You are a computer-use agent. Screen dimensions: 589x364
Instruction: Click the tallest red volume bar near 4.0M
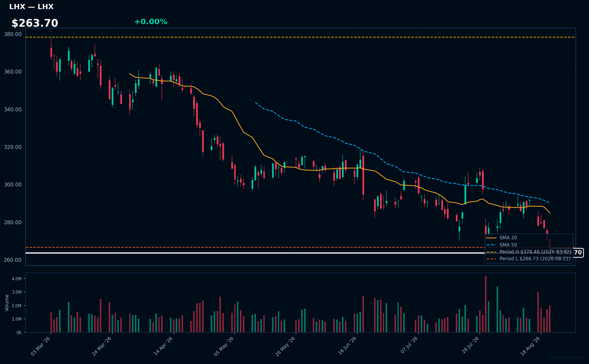[x=486, y=304]
